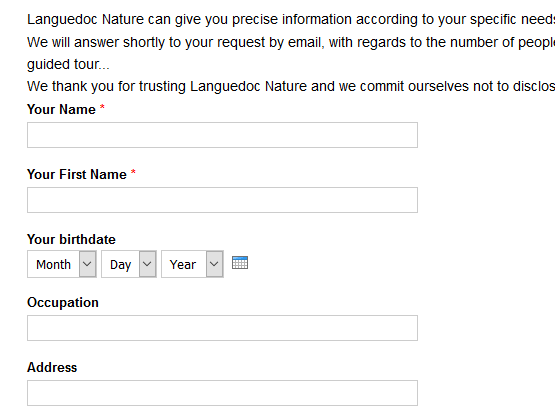Click the arrow button of Month selector
The width and height of the screenshot is (555, 413).
(x=87, y=264)
